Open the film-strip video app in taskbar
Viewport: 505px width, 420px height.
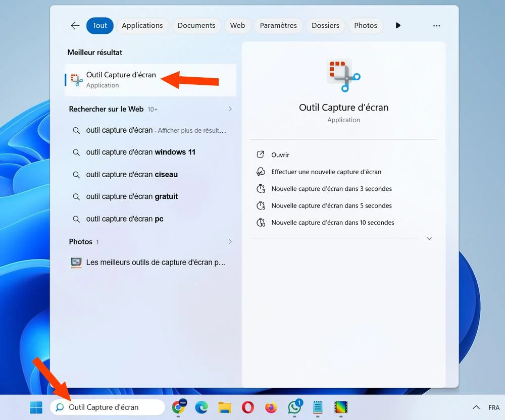pos(341,407)
